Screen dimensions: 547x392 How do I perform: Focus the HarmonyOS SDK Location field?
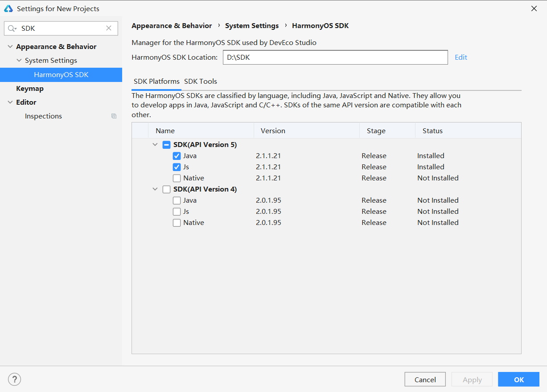335,57
